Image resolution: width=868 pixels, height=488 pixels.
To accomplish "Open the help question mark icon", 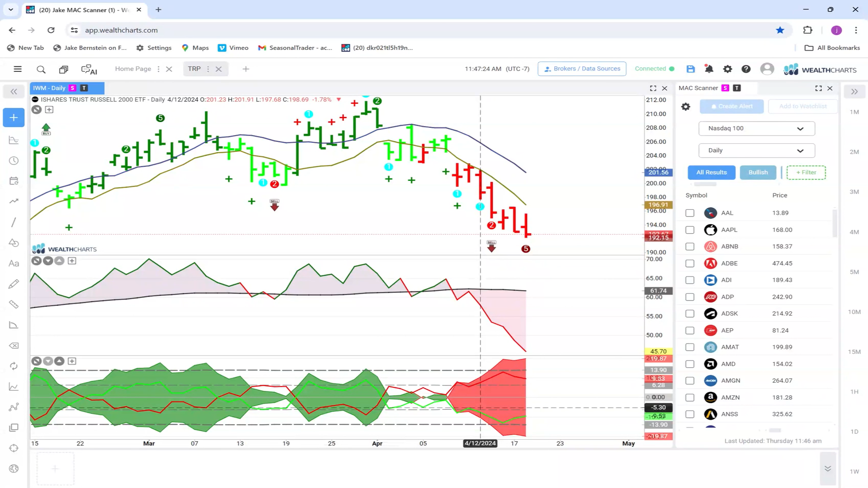I will [746, 69].
